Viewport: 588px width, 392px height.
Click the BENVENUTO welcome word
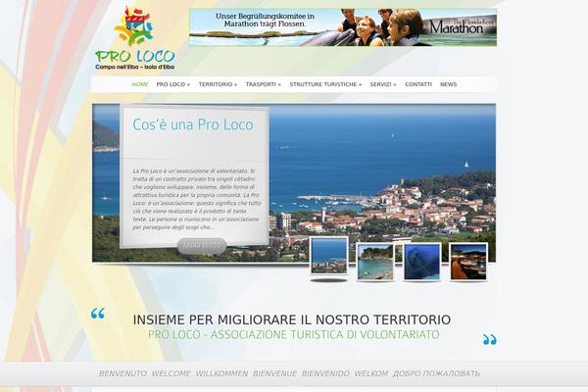pyautogui.click(x=122, y=373)
